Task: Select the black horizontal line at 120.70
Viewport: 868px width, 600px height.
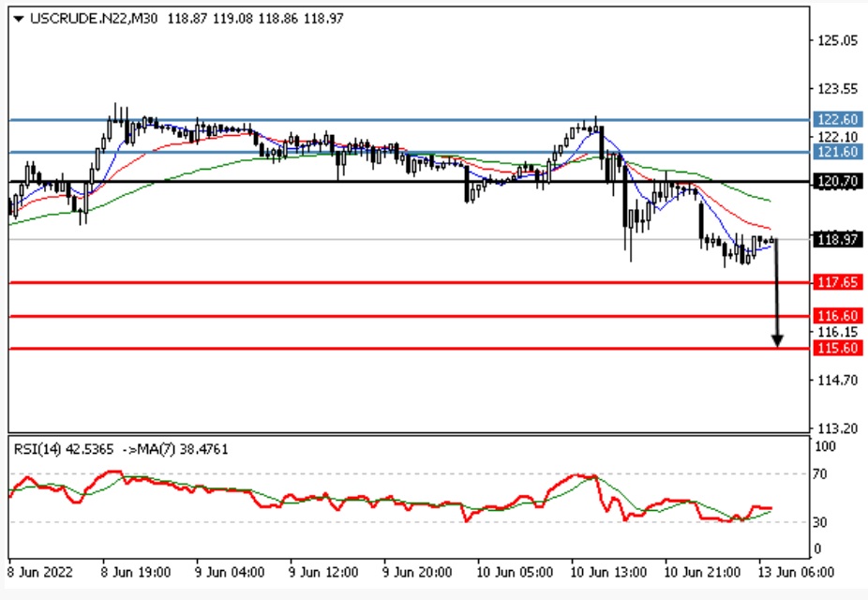Action: (x=410, y=182)
